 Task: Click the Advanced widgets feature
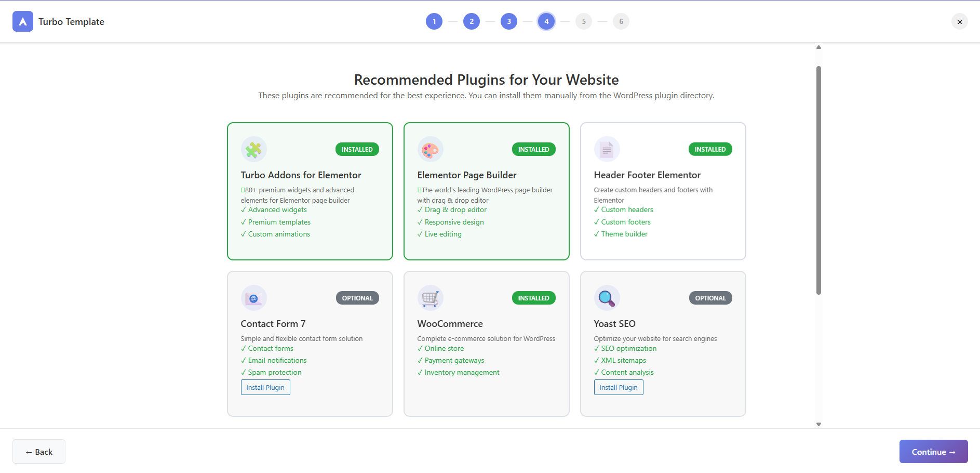pyautogui.click(x=274, y=210)
